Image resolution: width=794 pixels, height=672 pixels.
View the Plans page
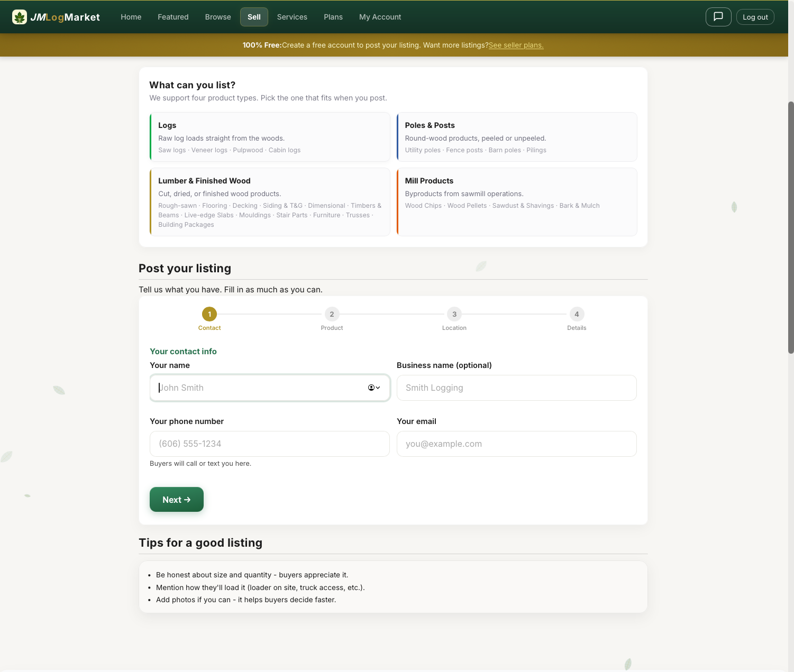point(333,16)
